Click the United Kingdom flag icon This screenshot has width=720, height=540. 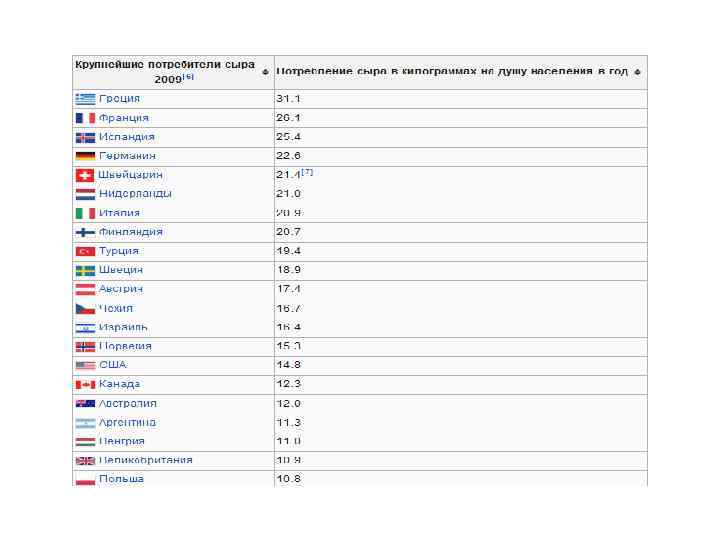coord(85,461)
